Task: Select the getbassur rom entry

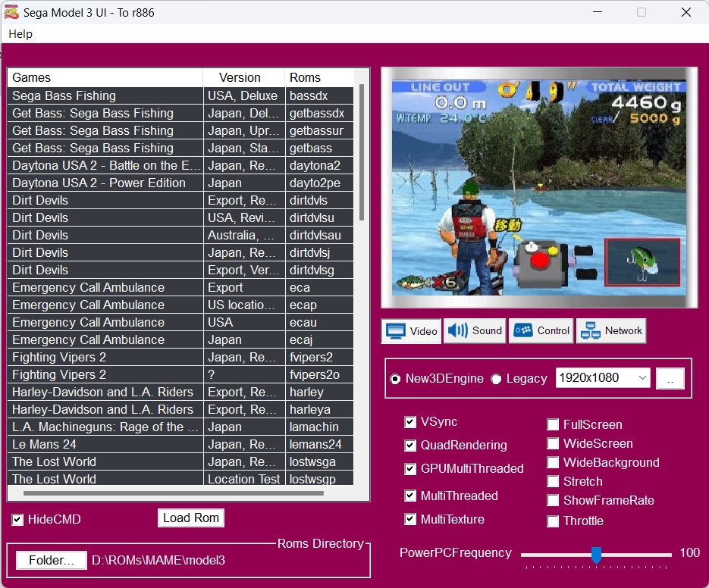Action: point(180,130)
